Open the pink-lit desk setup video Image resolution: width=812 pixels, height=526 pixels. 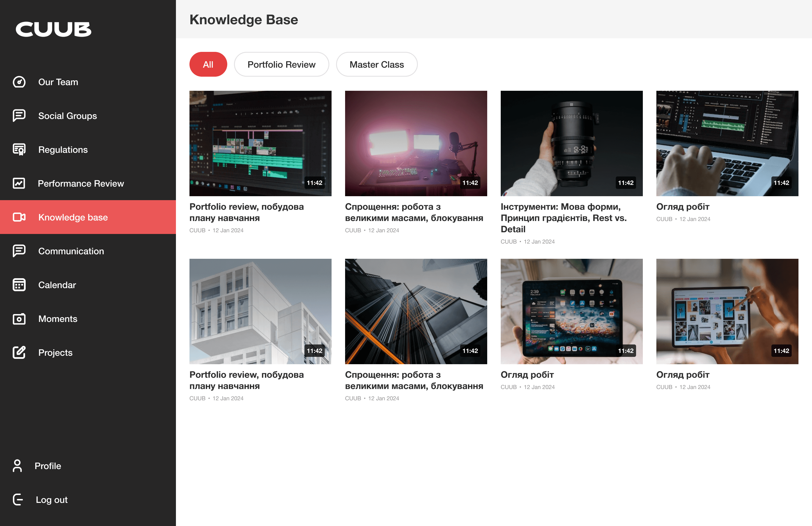click(x=416, y=143)
